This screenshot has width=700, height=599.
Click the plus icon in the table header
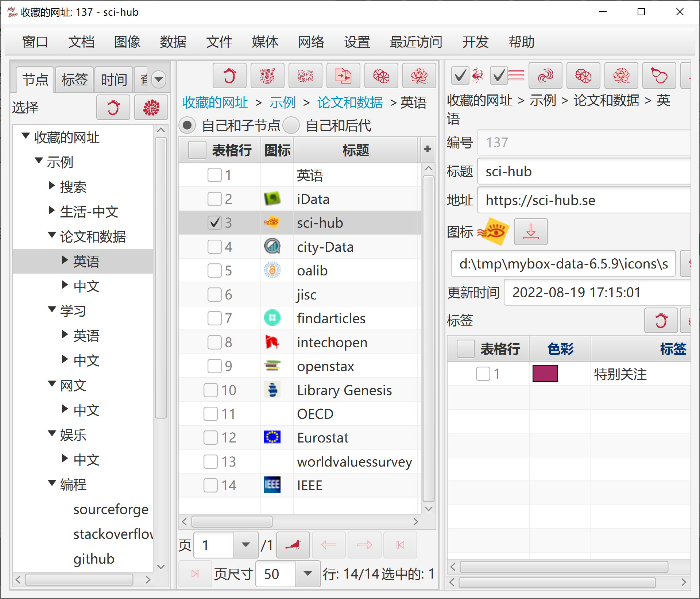[x=428, y=149]
